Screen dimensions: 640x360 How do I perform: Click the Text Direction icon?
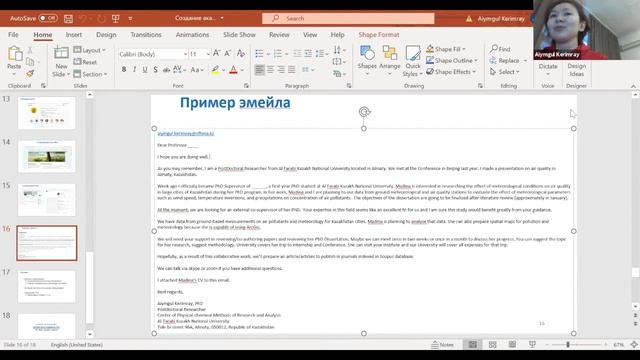(x=338, y=50)
